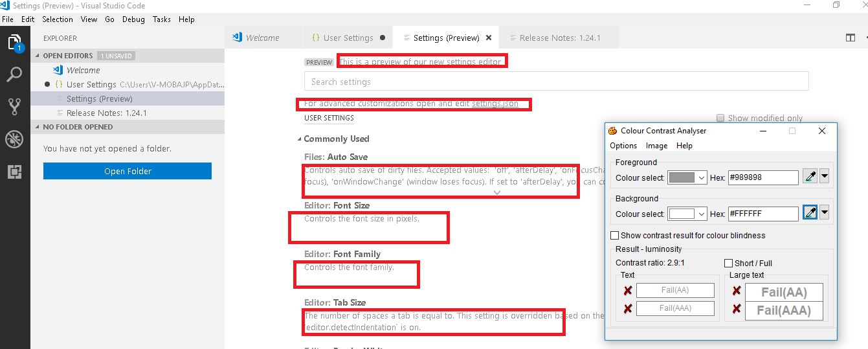
Task: Pick foreground colour with eyedropper
Action: tap(810, 177)
